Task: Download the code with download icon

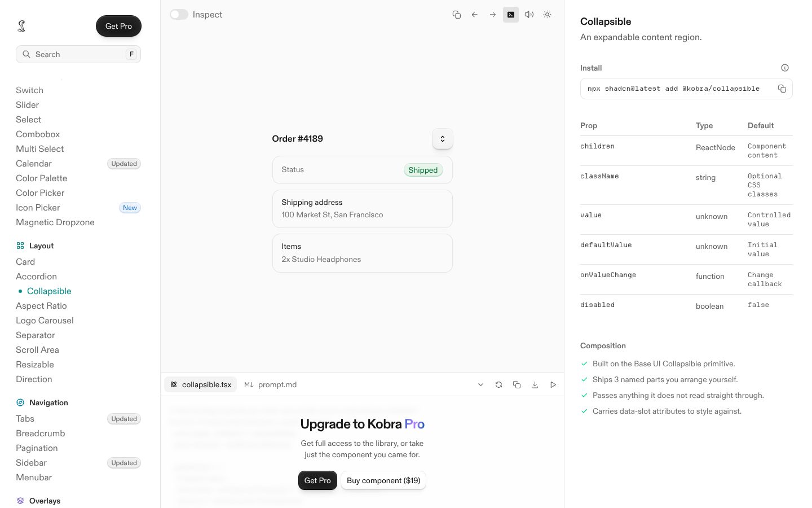Action: (535, 385)
